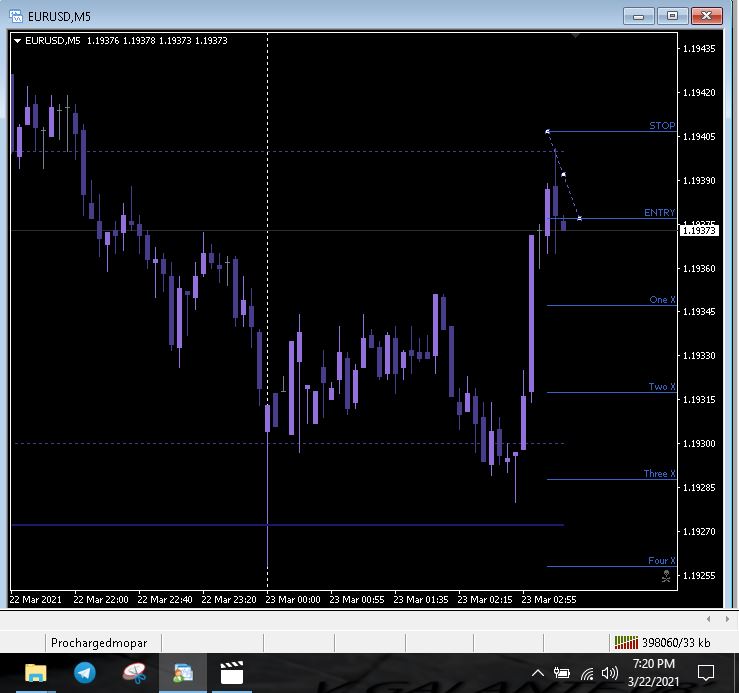739x693 pixels.
Task: Click the 1.19300 price scale label
Action: [699, 444]
